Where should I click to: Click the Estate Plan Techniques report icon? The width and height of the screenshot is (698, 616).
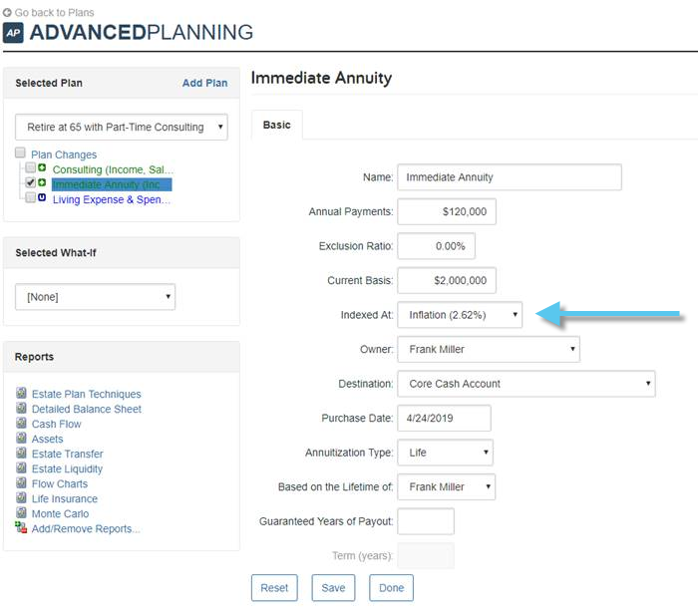click(x=21, y=393)
